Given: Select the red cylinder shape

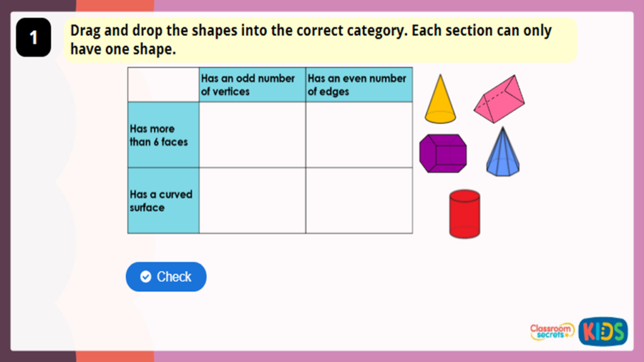Looking at the screenshot, I should [x=464, y=212].
